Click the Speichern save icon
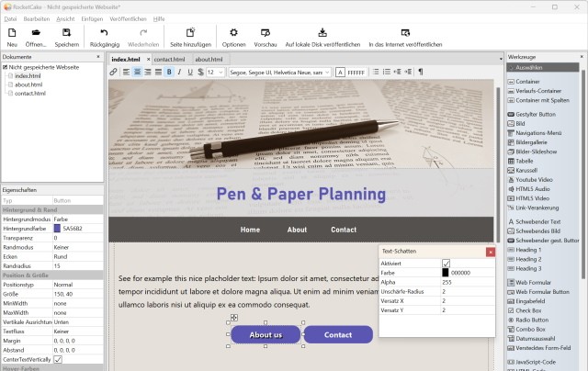This screenshot has width=588, height=371. (66, 33)
